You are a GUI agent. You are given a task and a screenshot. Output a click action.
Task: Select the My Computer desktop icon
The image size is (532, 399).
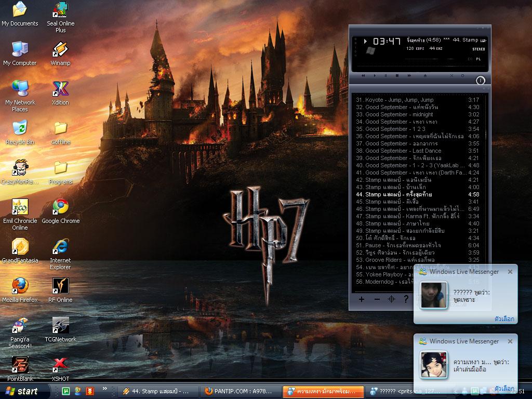[x=20, y=54]
